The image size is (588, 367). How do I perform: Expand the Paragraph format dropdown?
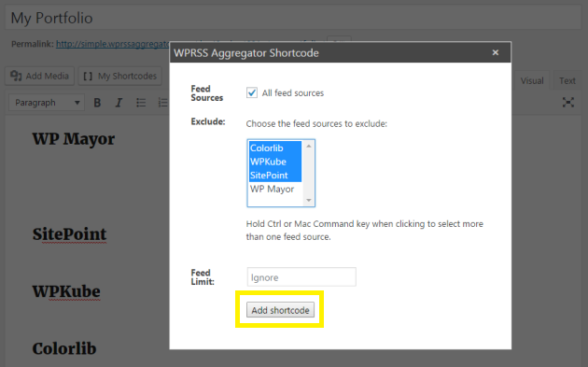47,103
